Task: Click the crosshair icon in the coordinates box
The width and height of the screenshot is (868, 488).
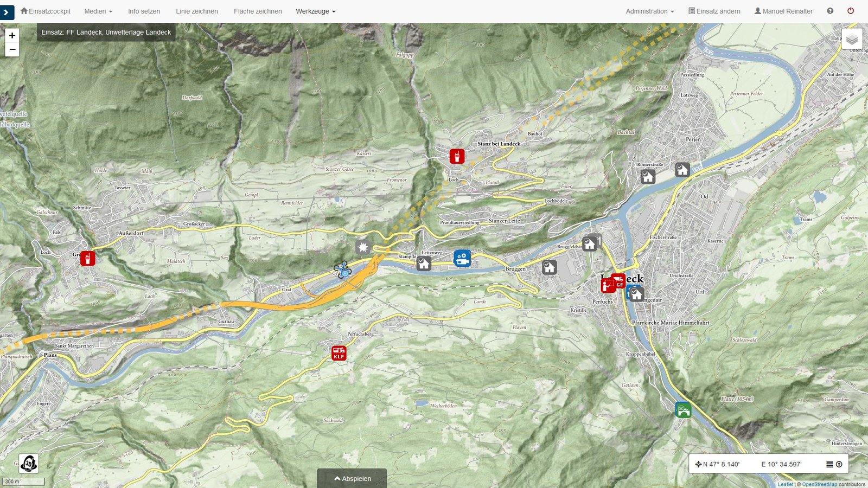Action: point(698,464)
